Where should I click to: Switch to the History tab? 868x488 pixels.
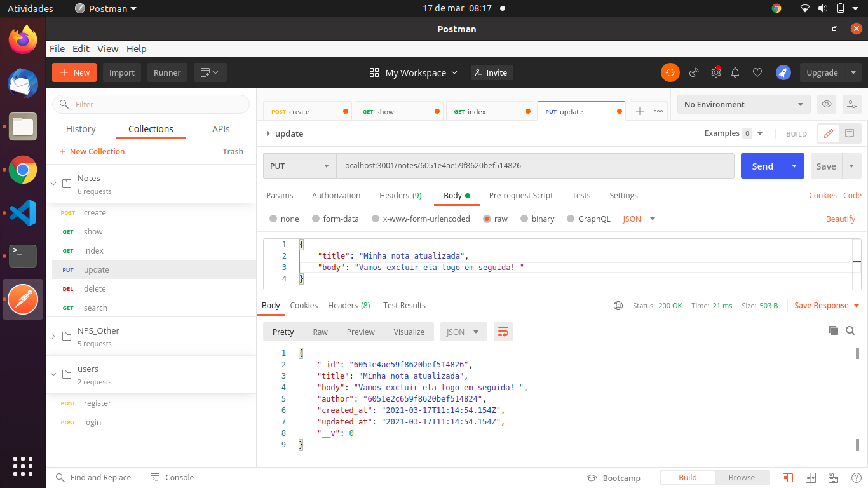coord(81,129)
